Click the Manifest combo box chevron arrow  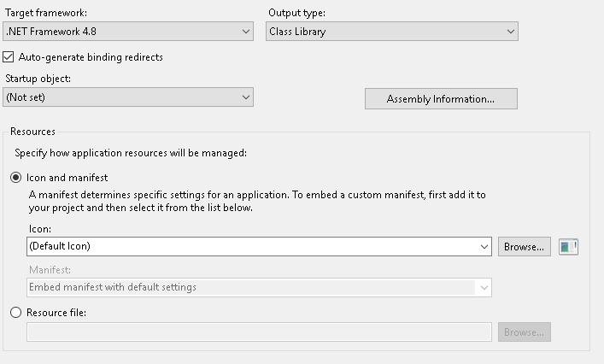484,288
